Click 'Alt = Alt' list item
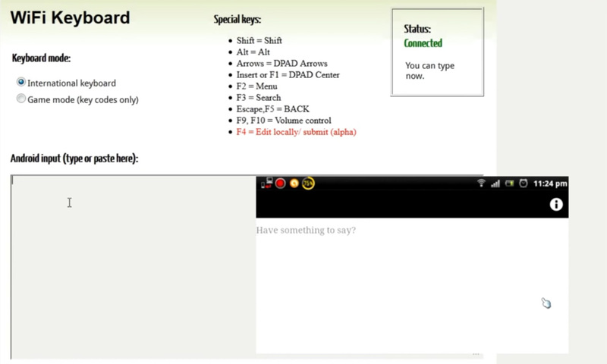Screen dimensions: 607x364 pyautogui.click(x=253, y=52)
